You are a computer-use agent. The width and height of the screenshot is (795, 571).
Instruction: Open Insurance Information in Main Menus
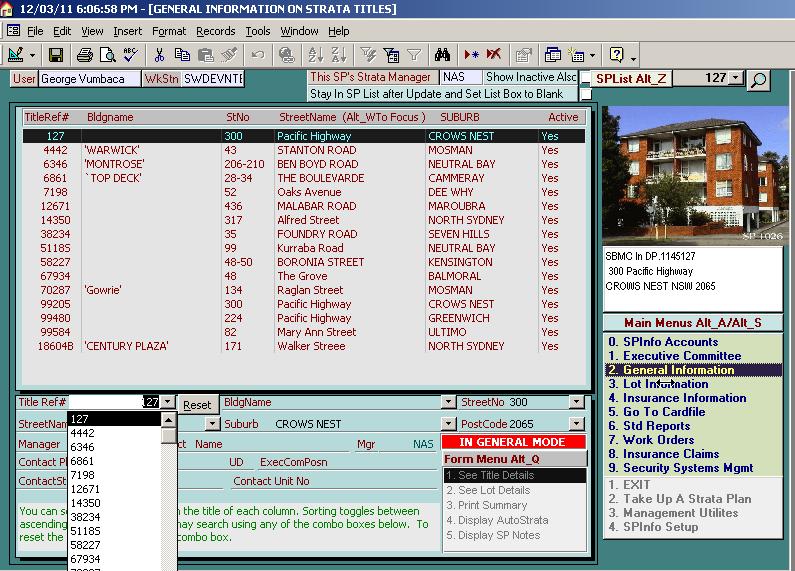click(x=685, y=398)
